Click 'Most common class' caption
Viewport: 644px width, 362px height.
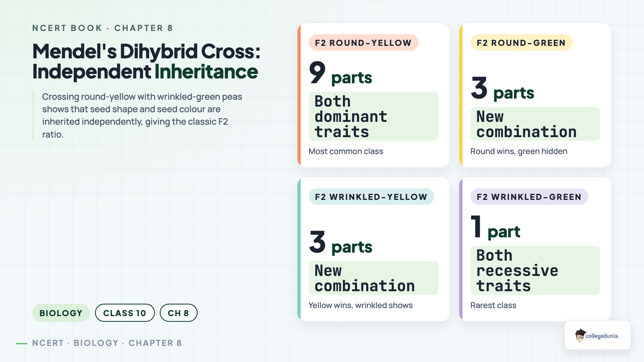(x=346, y=151)
